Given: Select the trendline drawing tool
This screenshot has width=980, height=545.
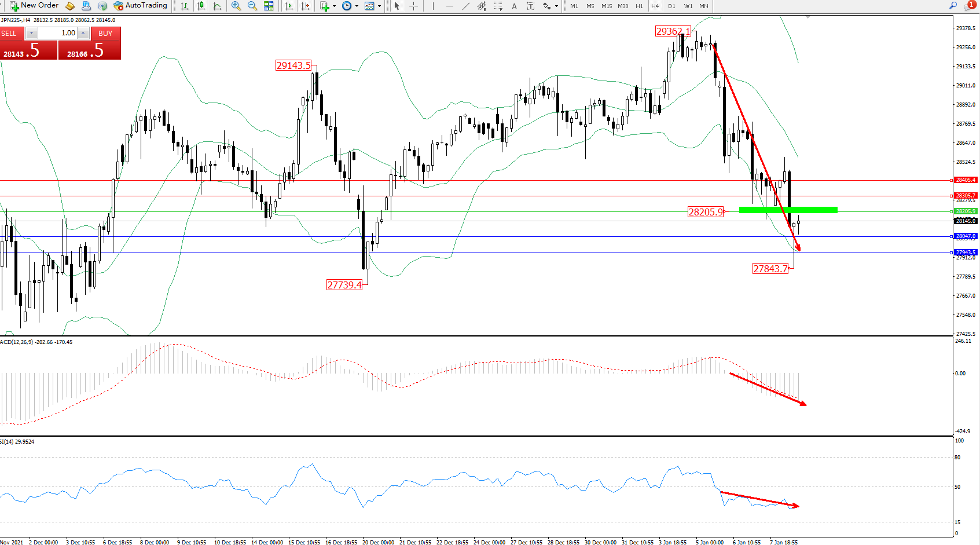Looking at the screenshot, I should click(x=465, y=6).
